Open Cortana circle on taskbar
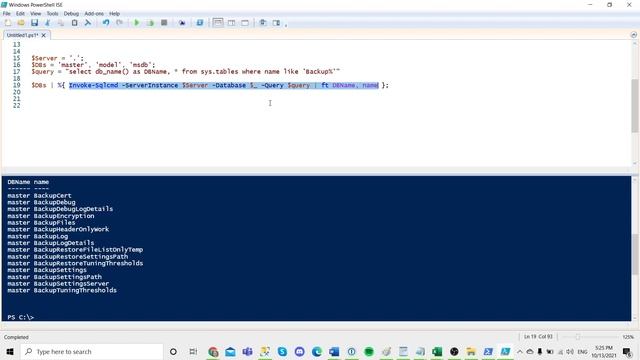 173,351
